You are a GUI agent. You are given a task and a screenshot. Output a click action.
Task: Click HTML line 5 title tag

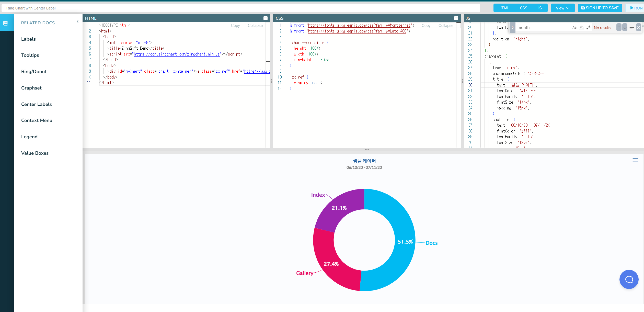pyautogui.click(x=136, y=48)
